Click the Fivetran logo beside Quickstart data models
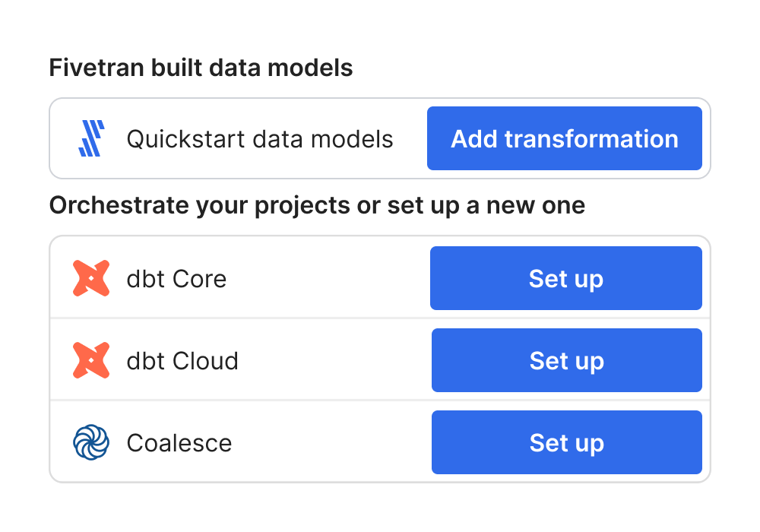Viewport: 760px width, 532px height. coord(92,138)
